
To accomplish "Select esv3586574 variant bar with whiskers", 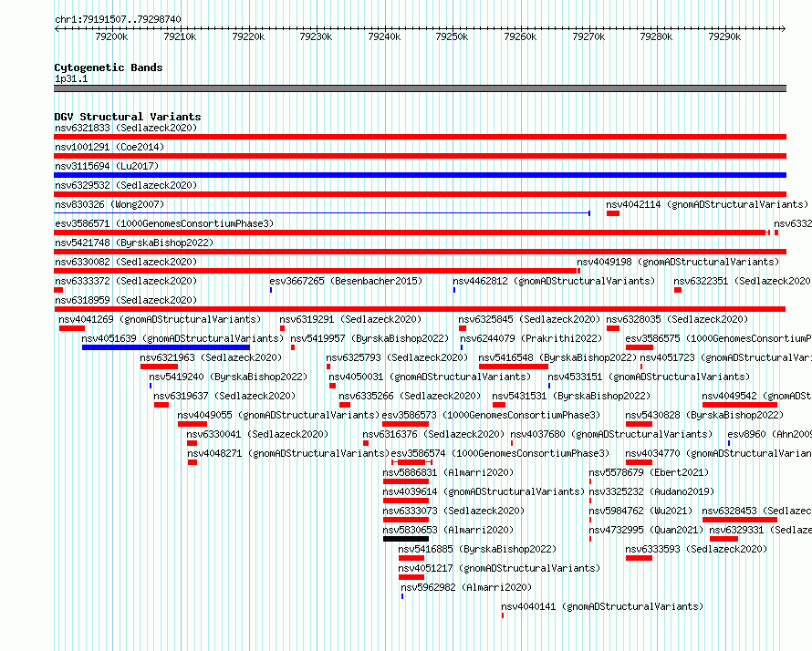I will click(x=411, y=462).
